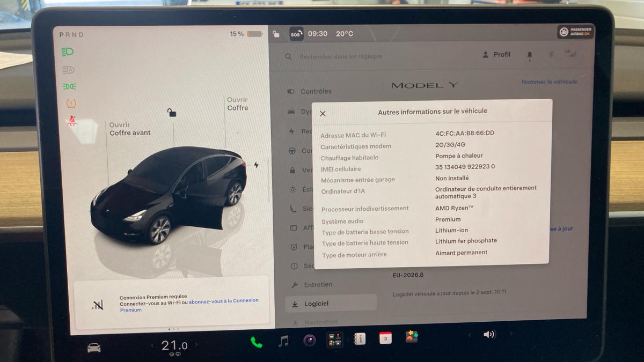
Task: Select the Wi-Fi MAC value 4C:FC:AA:B8:66:DD
Action: pyautogui.click(x=465, y=133)
